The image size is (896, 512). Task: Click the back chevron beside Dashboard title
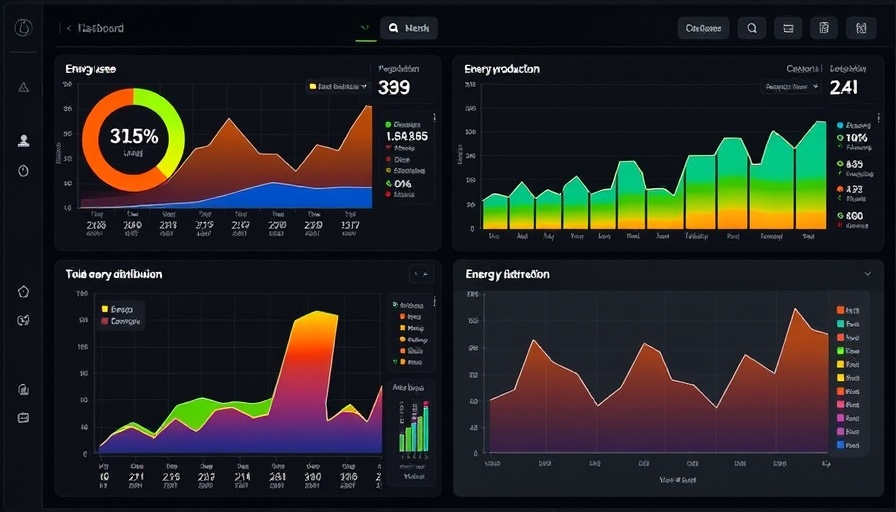coord(68,29)
